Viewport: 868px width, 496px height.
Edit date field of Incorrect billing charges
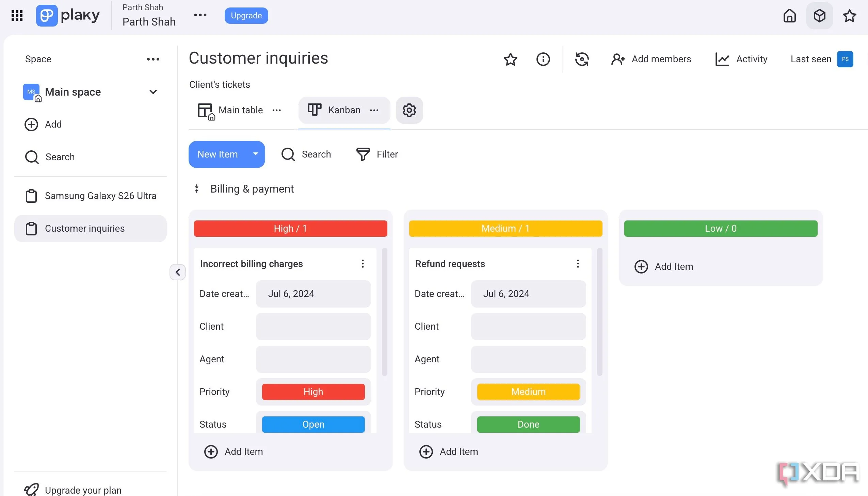tap(313, 294)
